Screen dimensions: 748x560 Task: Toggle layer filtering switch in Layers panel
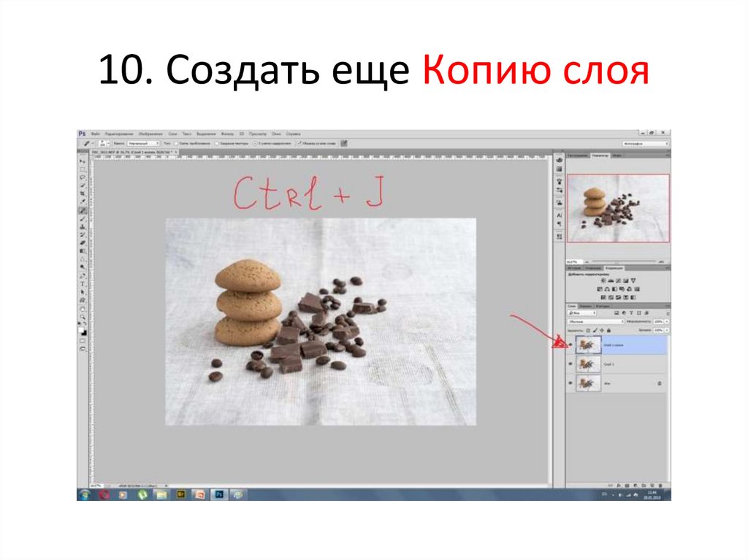[668, 314]
